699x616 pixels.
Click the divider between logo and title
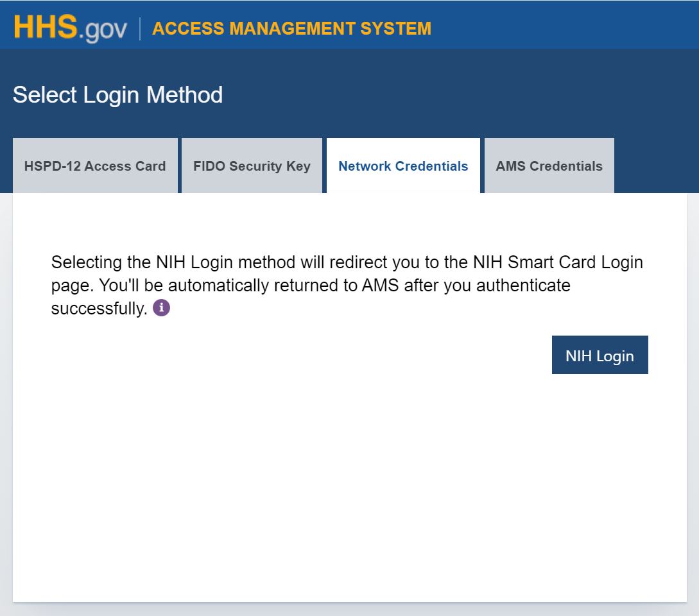140,29
